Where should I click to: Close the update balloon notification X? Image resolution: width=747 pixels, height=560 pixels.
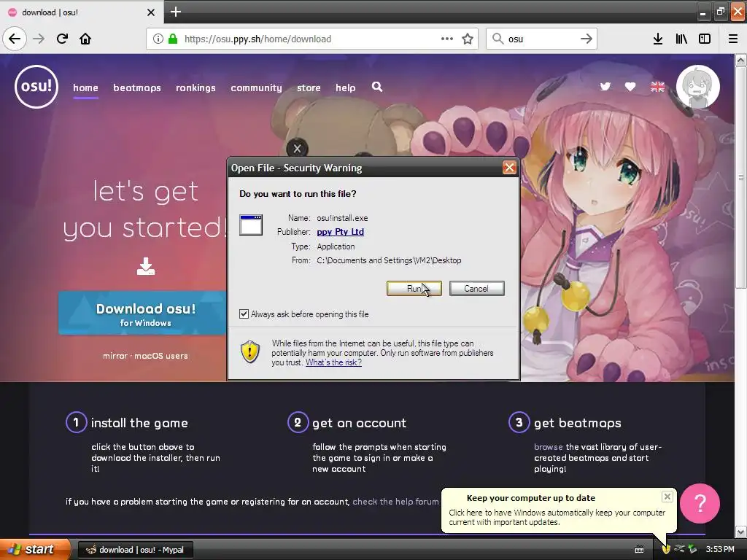pos(667,497)
